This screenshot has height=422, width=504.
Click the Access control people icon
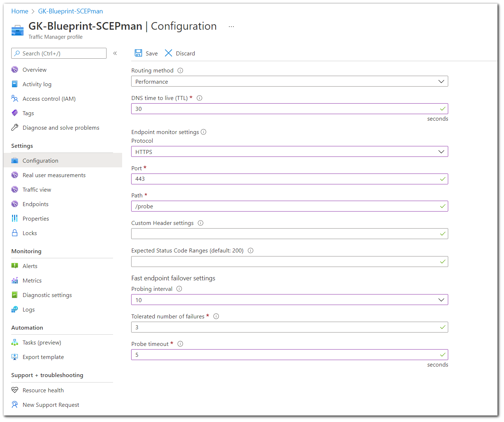pos(14,99)
